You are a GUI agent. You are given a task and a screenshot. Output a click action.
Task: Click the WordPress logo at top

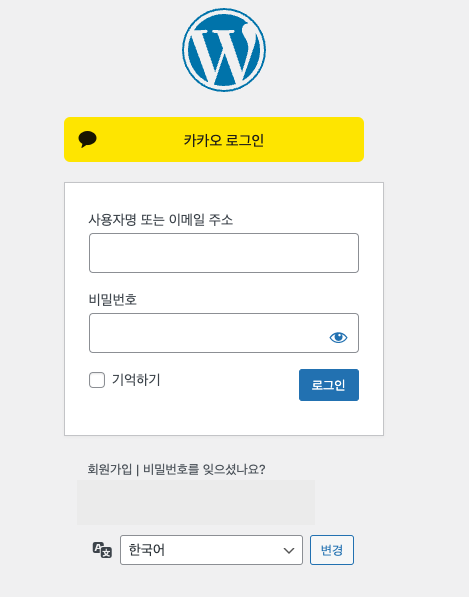point(224,50)
